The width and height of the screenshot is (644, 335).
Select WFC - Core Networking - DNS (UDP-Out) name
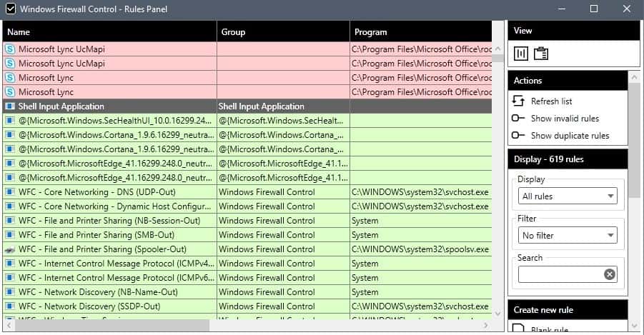pos(97,191)
